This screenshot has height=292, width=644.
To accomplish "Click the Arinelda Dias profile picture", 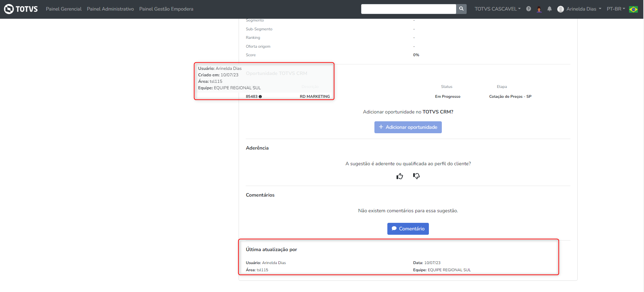I will pos(560,9).
